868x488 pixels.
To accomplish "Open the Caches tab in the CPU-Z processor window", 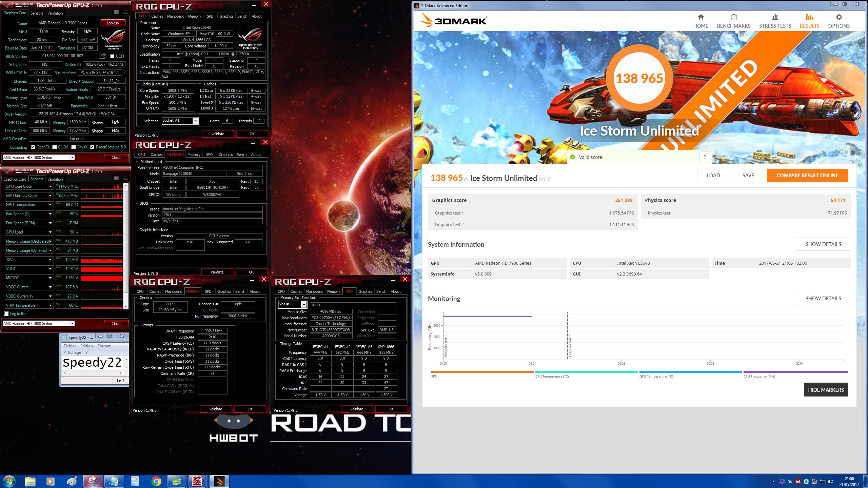I will click(157, 16).
